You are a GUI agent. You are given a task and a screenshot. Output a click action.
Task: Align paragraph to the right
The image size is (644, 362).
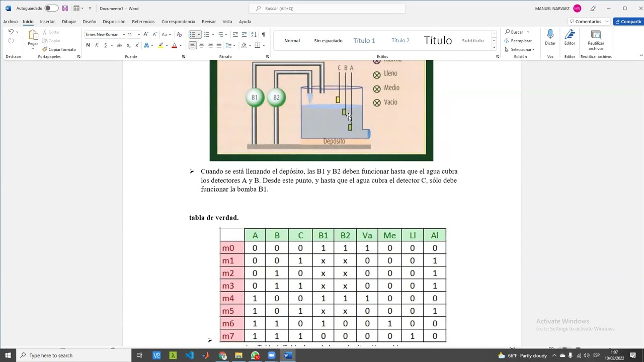(210, 45)
